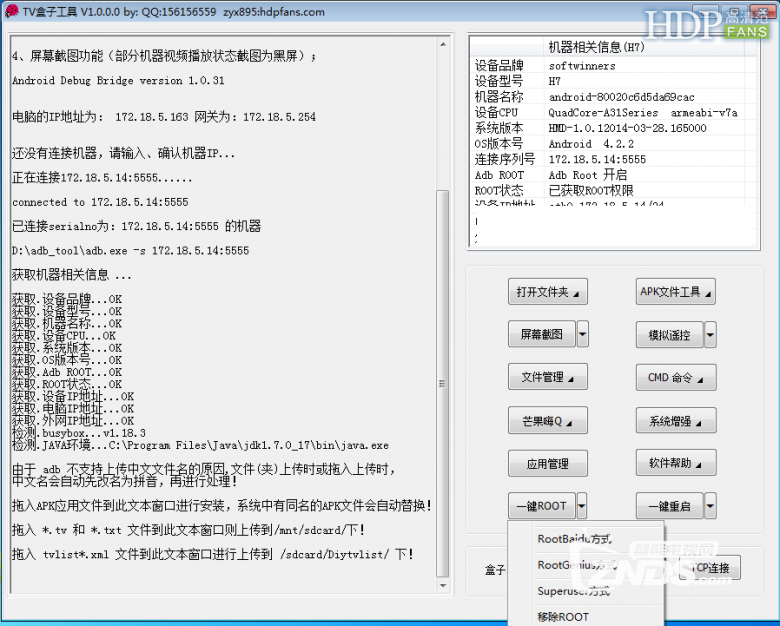Open the 芒果嗨Q menu button
The height and width of the screenshot is (626, 780).
[548, 420]
